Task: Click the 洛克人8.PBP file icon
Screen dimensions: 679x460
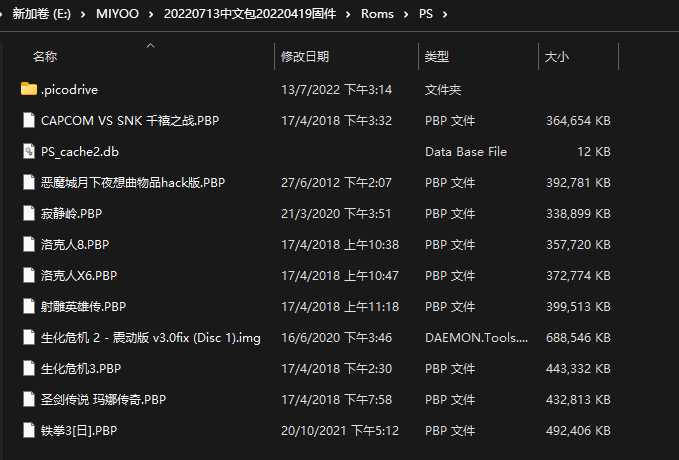Action: coord(28,244)
